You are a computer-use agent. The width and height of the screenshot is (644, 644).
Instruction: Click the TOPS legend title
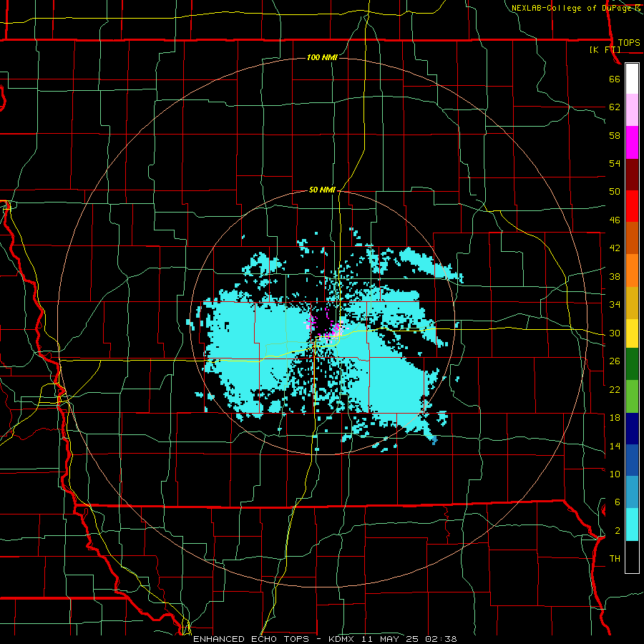click(x=628, y=43)
